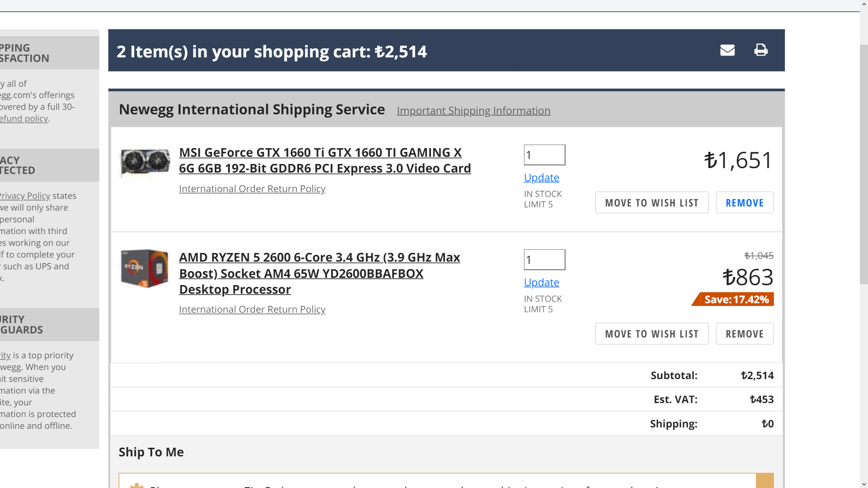The width and height of the screenshot is (868, 488).
Task: Open the Privacy Policy link in sidebar
Action: [x=25, y=196]
